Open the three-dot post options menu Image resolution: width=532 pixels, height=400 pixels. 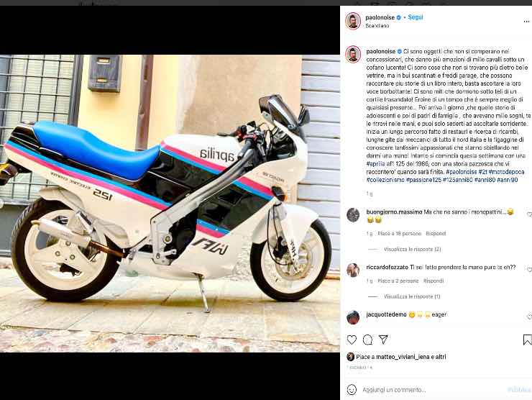coord(526,22)
